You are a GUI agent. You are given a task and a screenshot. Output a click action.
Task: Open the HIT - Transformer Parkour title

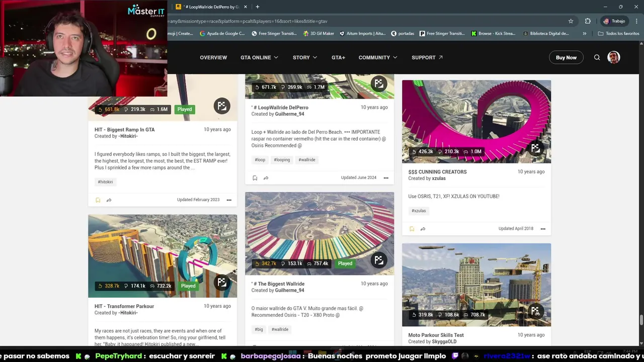[124, 306]
